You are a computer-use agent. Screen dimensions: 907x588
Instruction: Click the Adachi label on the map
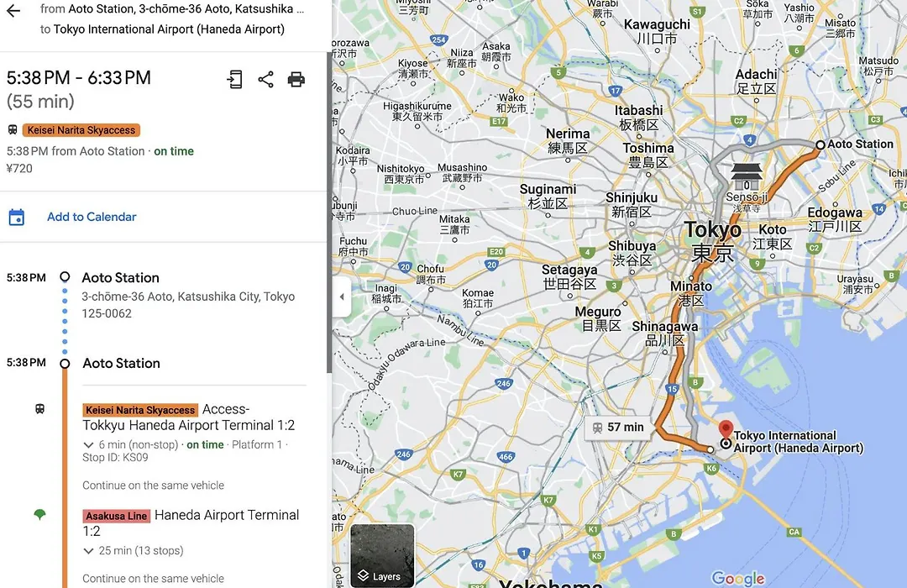coord(756,81)
